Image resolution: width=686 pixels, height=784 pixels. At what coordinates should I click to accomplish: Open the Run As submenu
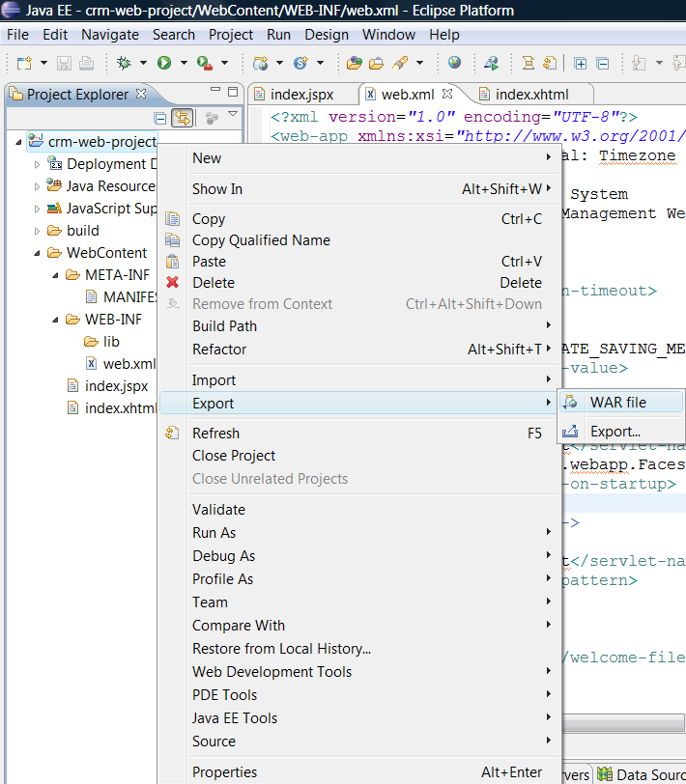pos(358,533)
